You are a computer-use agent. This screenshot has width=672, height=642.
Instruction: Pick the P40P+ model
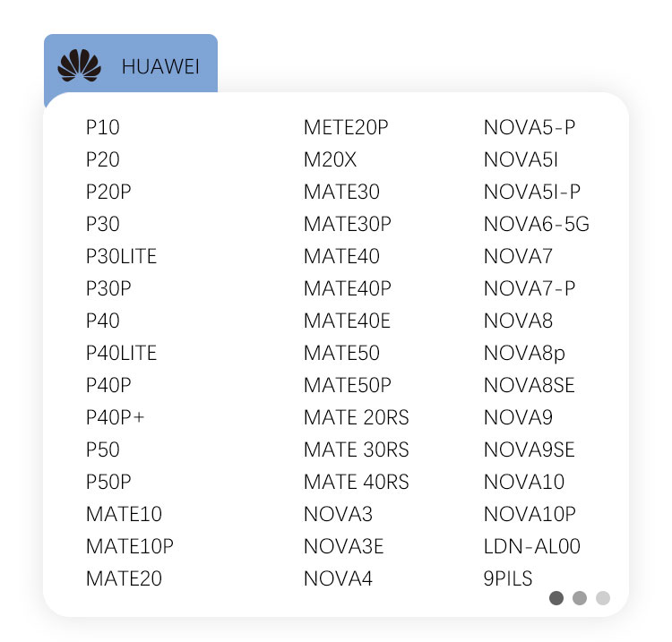point(116,418)
